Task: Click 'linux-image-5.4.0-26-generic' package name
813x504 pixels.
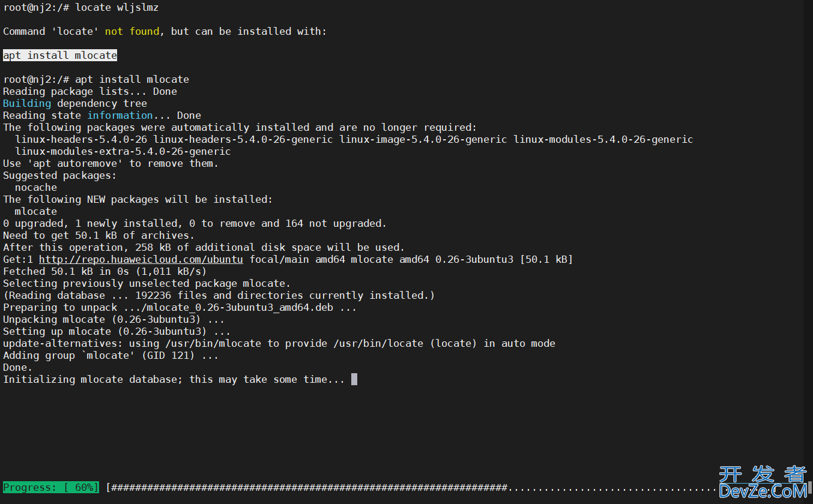Action: click(423, 139)
